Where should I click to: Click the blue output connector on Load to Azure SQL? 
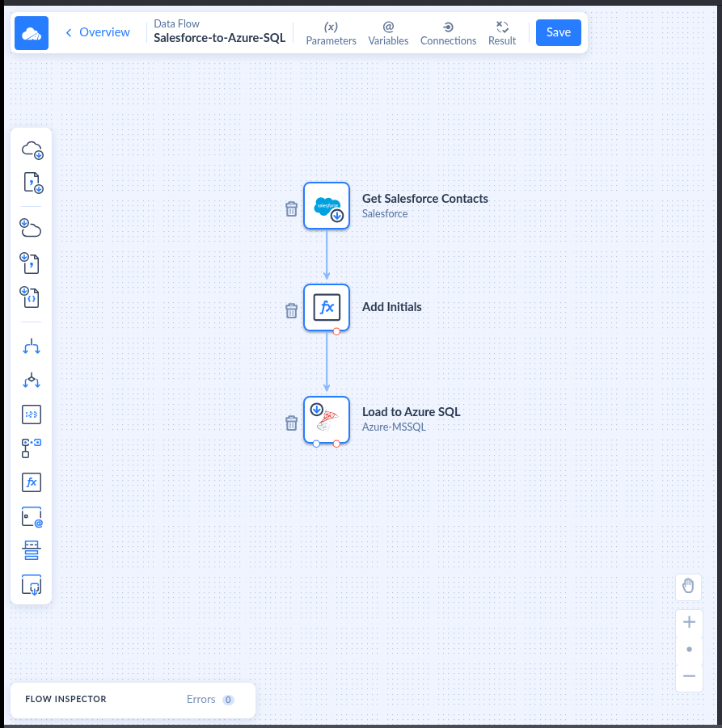(316, 444)
